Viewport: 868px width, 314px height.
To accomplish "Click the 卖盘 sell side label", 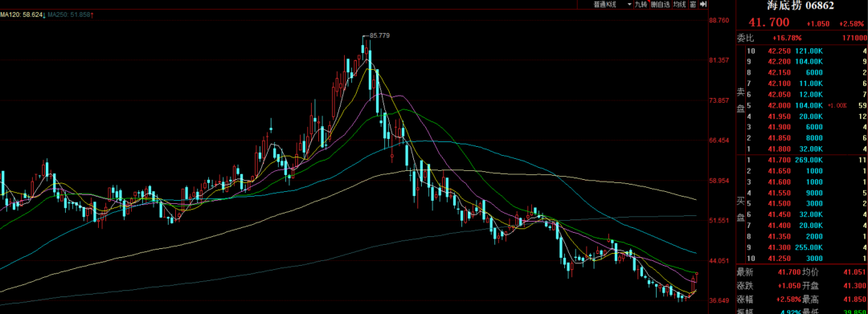I will (x=741, y=100).
